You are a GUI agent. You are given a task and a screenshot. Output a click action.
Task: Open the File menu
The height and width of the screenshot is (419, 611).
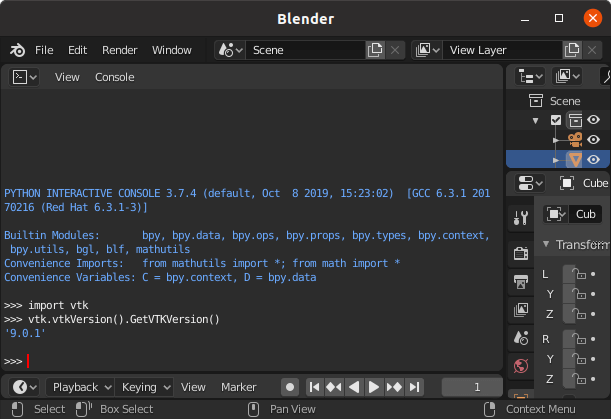(44, 50)
